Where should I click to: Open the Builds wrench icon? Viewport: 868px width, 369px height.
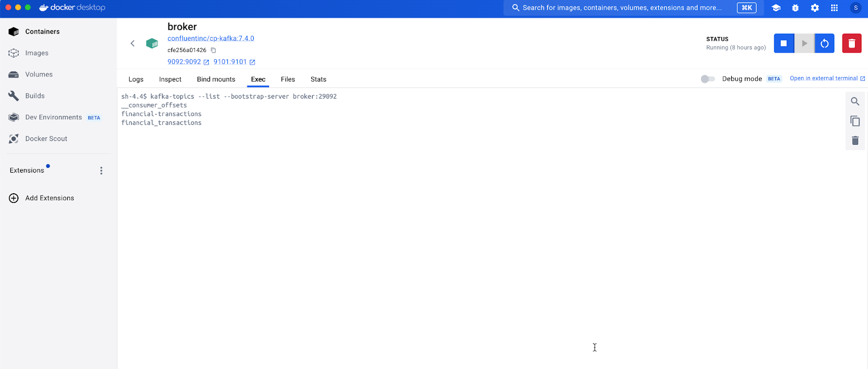coord(14,96)
